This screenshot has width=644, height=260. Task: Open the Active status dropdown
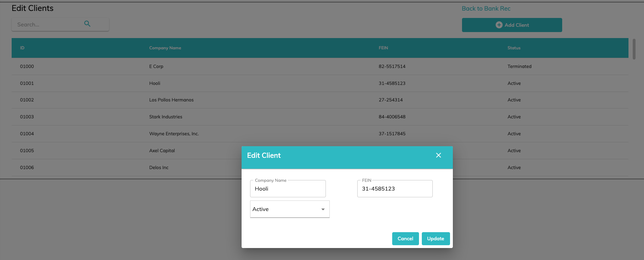click(290, 209)
